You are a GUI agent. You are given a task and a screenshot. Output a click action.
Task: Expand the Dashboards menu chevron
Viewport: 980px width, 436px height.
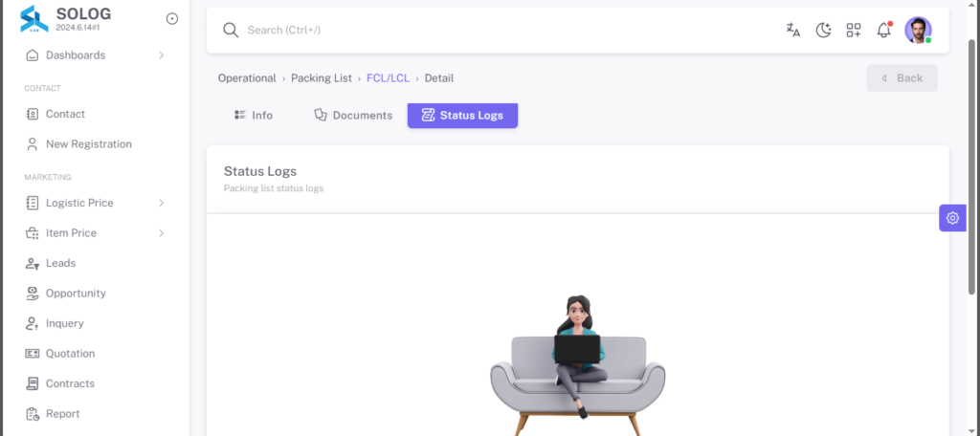(161, 54)
